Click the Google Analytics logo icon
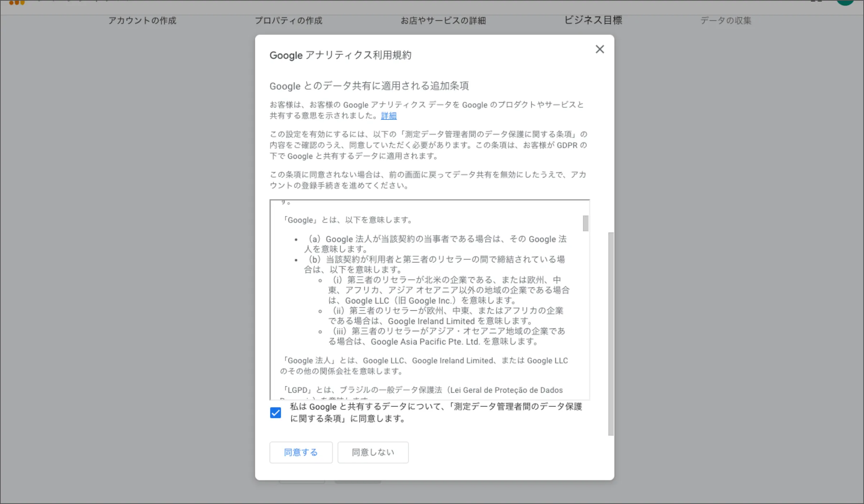The image size is (864, 504). 17,3
